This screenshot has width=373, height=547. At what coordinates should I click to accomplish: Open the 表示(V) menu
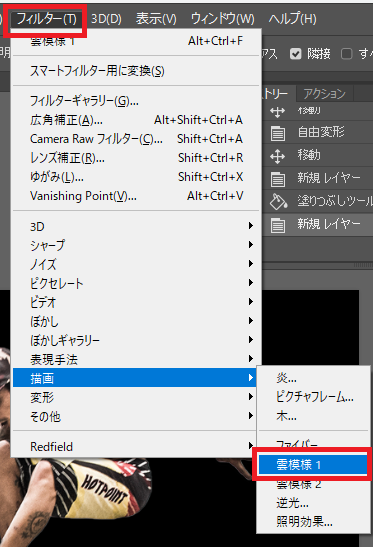click(x=156, y=19)
